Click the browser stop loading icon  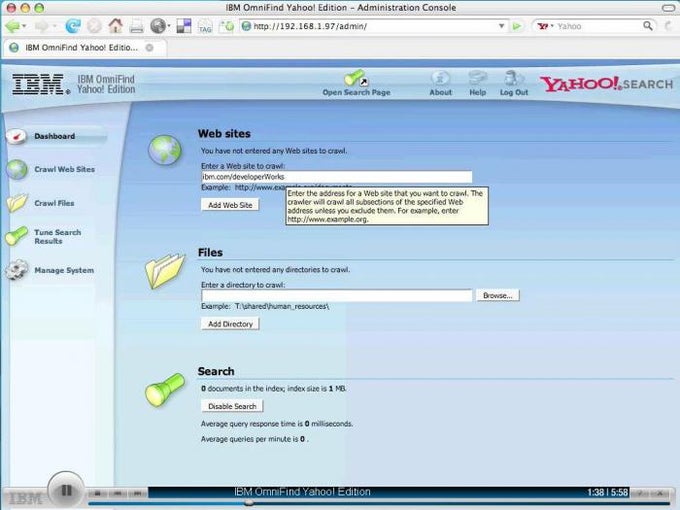(x=94, y=26)
